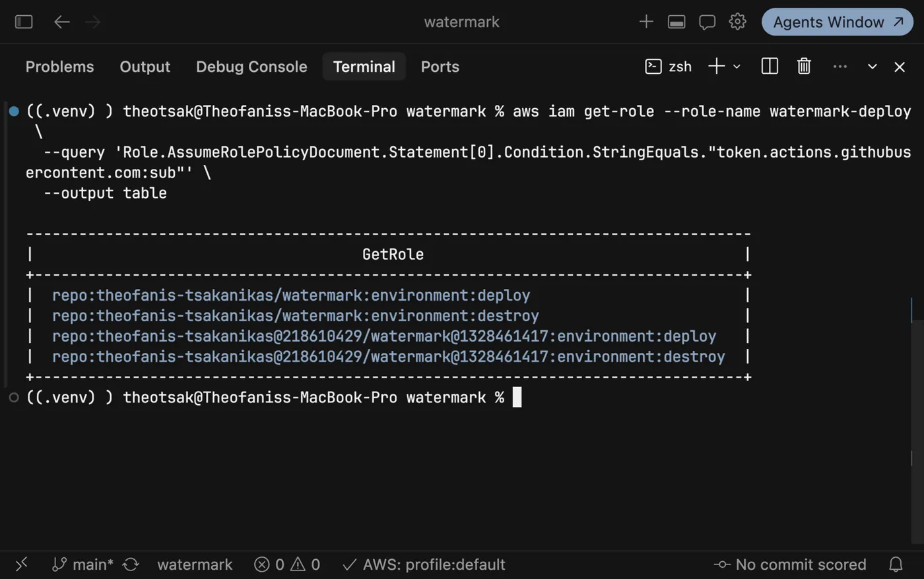Click the zsh terminal shell indicator

point(668,67)
